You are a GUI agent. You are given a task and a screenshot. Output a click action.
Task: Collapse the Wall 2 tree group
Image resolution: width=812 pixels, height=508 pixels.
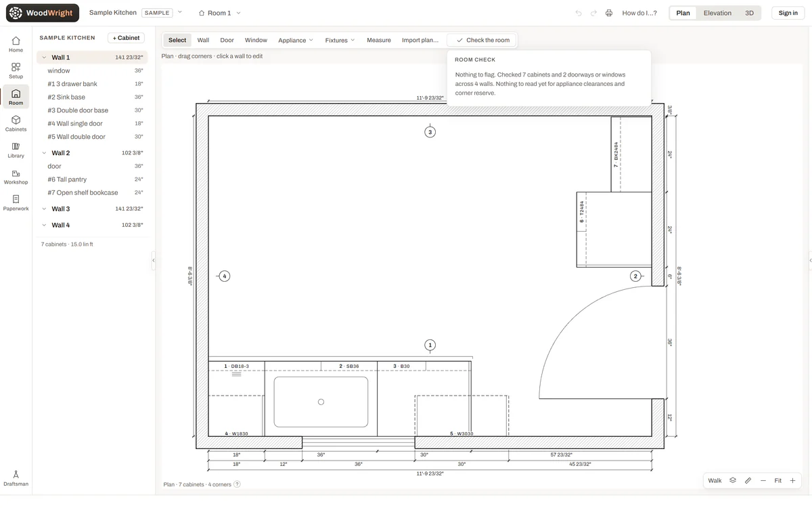[45, 153]
